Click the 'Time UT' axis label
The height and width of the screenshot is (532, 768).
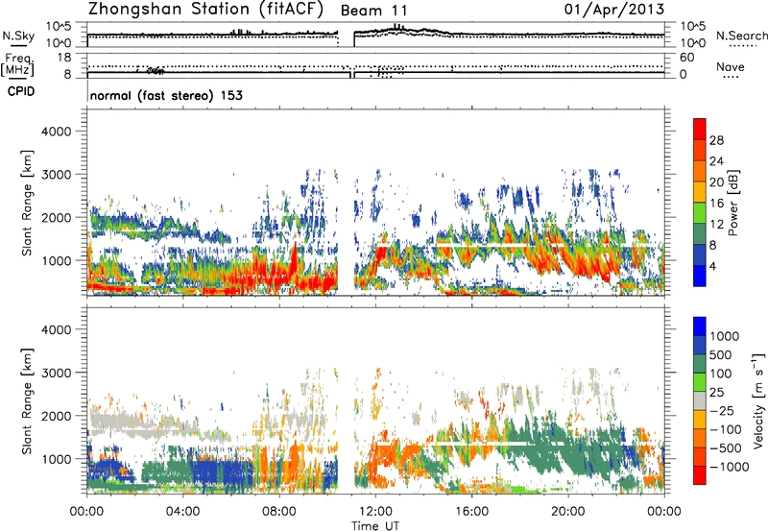[375, 526]
